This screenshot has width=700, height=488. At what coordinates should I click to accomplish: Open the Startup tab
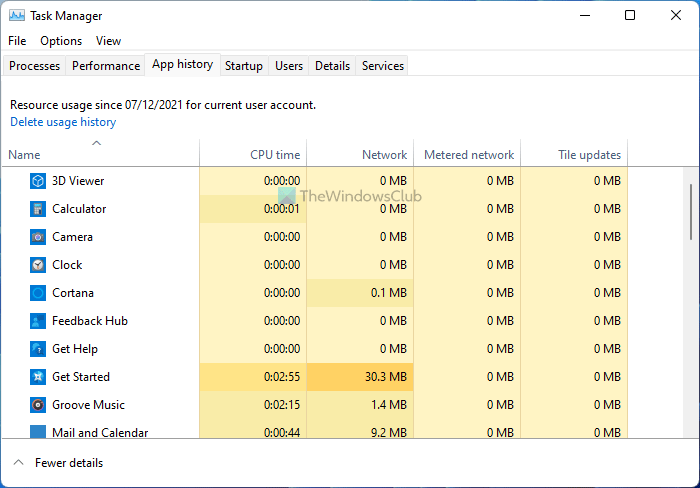click(244, 66)
